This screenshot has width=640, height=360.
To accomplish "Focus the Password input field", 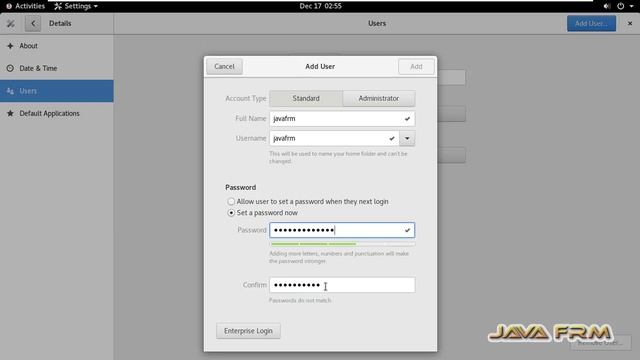I will tap(342, 230).
